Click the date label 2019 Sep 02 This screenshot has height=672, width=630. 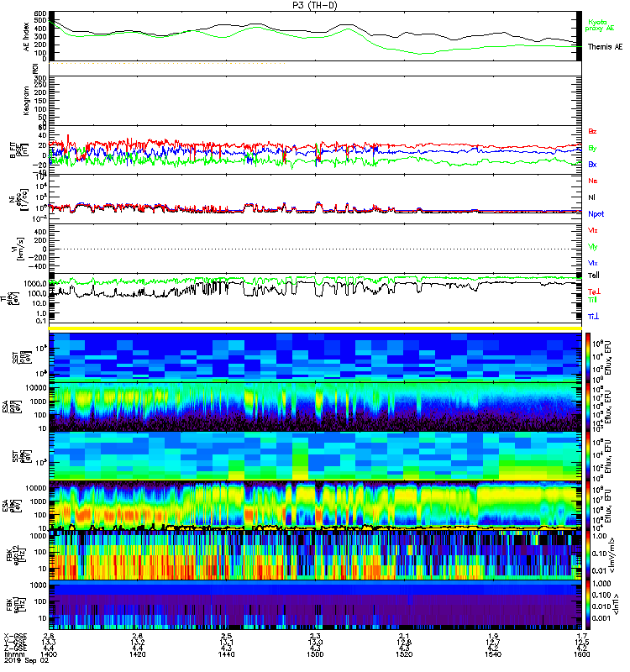click(27, 660)
